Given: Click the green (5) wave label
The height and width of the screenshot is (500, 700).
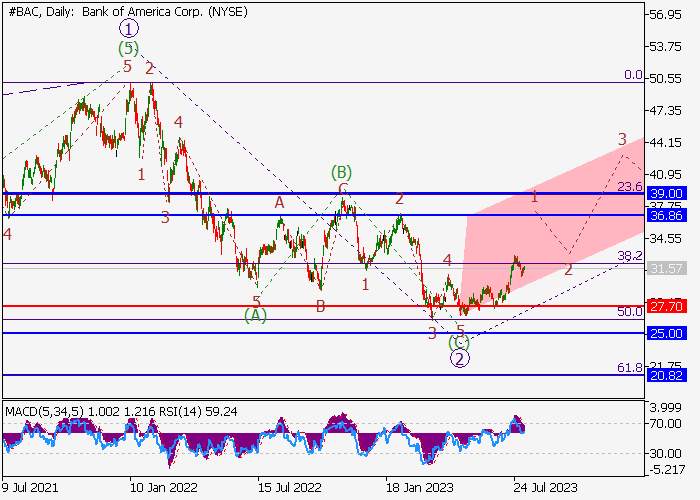Looking at the screenshot, I should 129,48.
